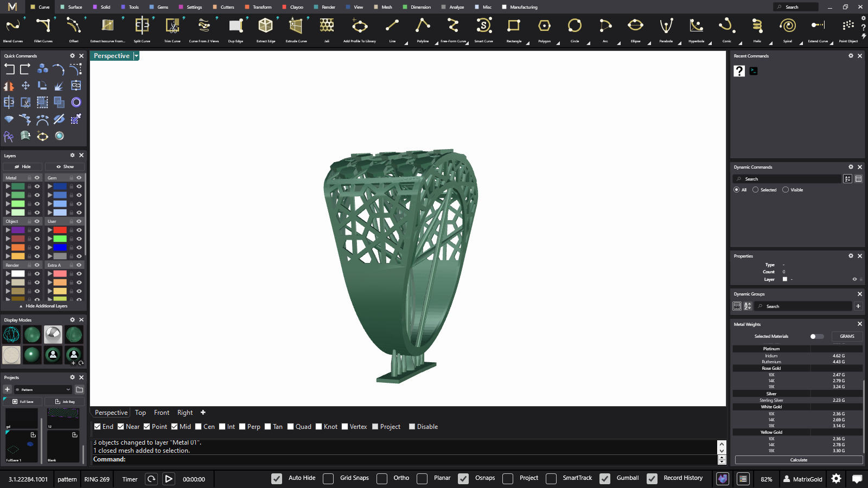Viewport: 868px width, 488px height.
Task: Open the Line tool flyout arrow
Action: tap(406, 43)
